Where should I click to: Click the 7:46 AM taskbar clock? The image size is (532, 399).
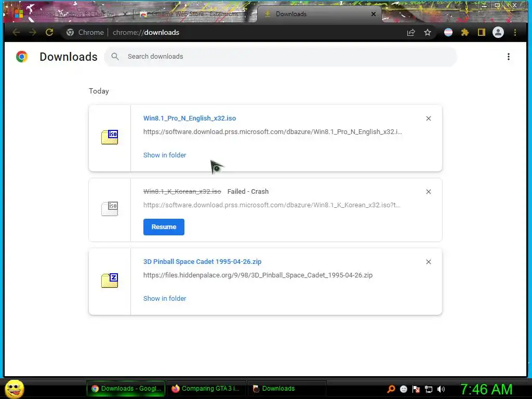(x=486, y=389)
